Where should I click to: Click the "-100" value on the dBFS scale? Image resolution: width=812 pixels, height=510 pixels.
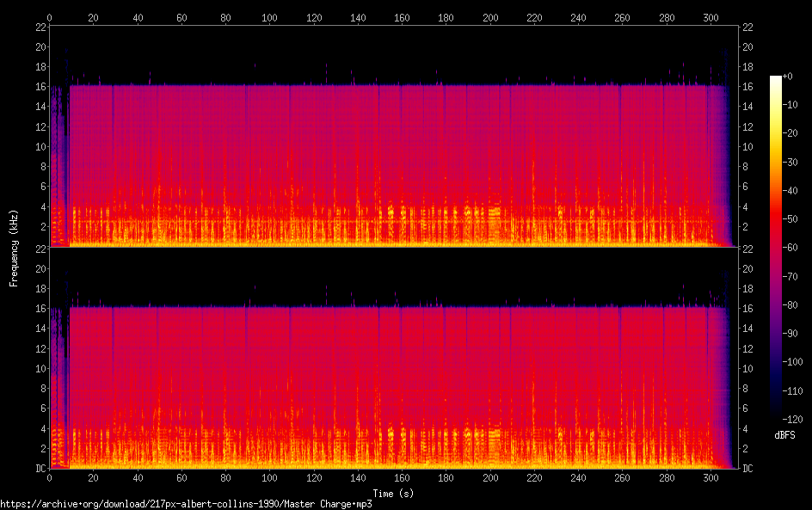coord(793,362)
